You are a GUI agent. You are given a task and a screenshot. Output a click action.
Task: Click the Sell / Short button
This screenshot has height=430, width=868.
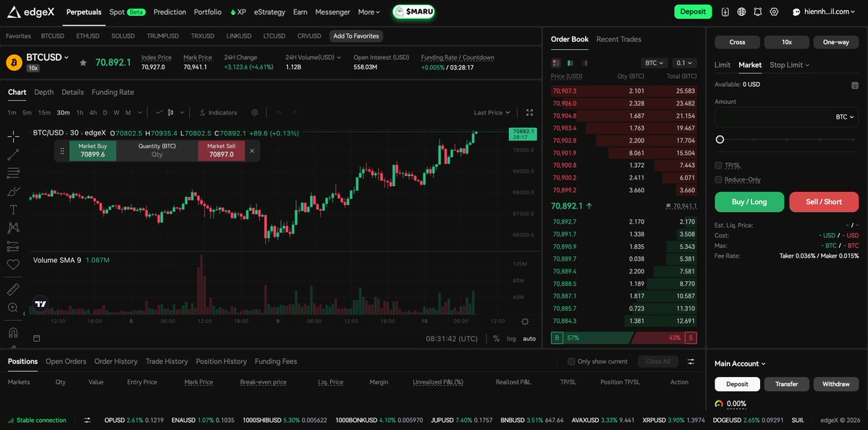[825, 202]
